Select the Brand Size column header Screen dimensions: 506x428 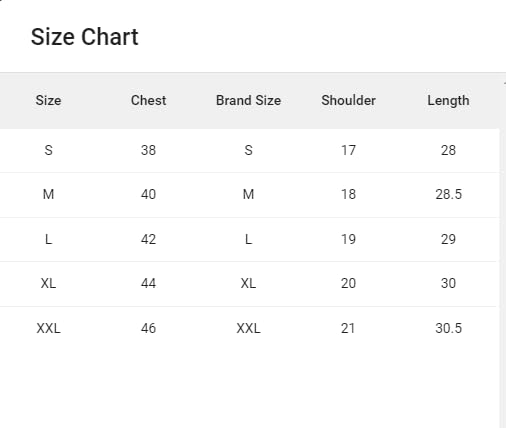248,100
